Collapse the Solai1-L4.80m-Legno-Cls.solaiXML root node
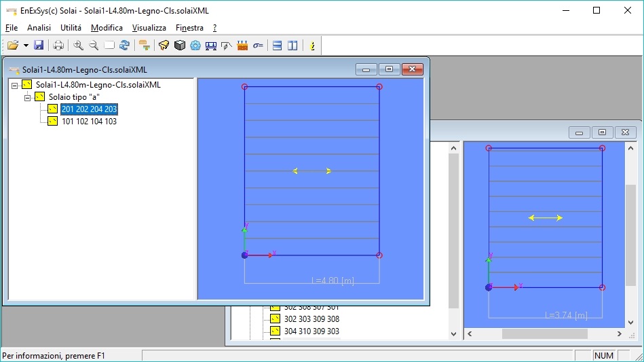Screen dimensions: 644x362 pos(15,85)
